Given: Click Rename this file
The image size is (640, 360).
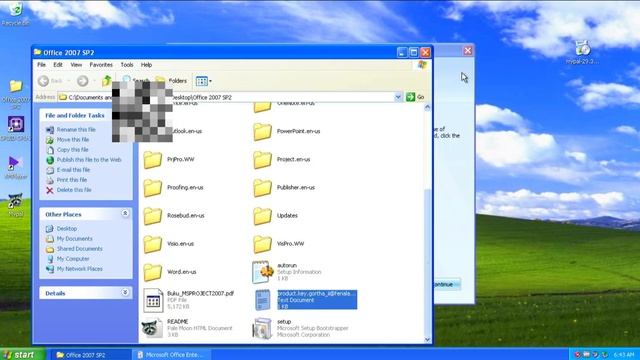Looking at the screenshot, I should click(x=71, y=129).
